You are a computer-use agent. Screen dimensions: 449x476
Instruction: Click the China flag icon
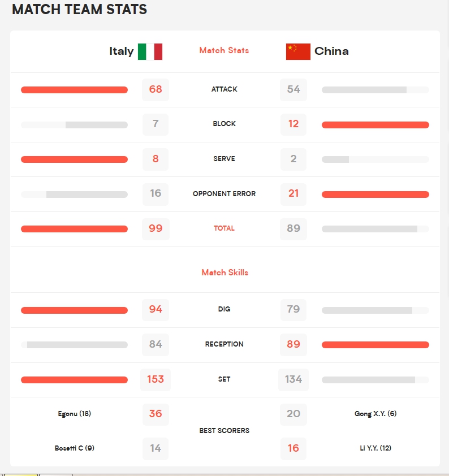click(x=298, y=51)
